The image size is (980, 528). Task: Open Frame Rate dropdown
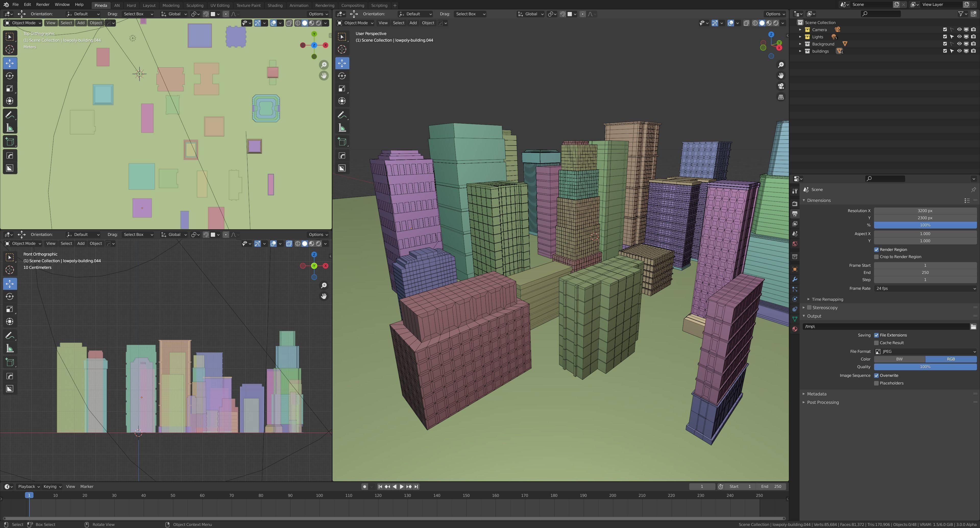pos(925,289)
